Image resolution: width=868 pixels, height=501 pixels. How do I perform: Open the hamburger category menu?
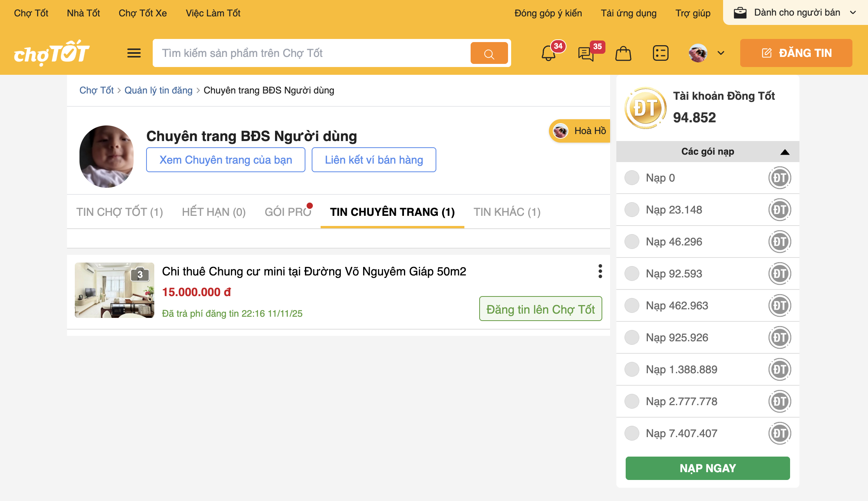tap(134, 53)
